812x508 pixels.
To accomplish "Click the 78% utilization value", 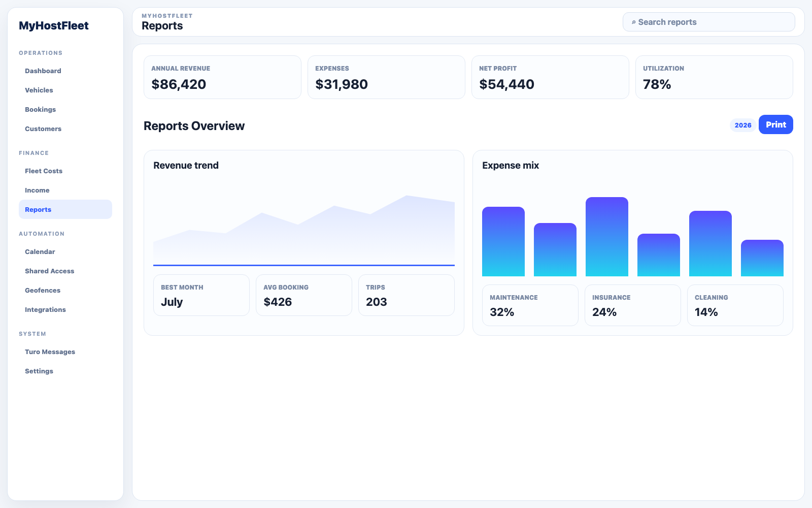I will coord(657,84).
